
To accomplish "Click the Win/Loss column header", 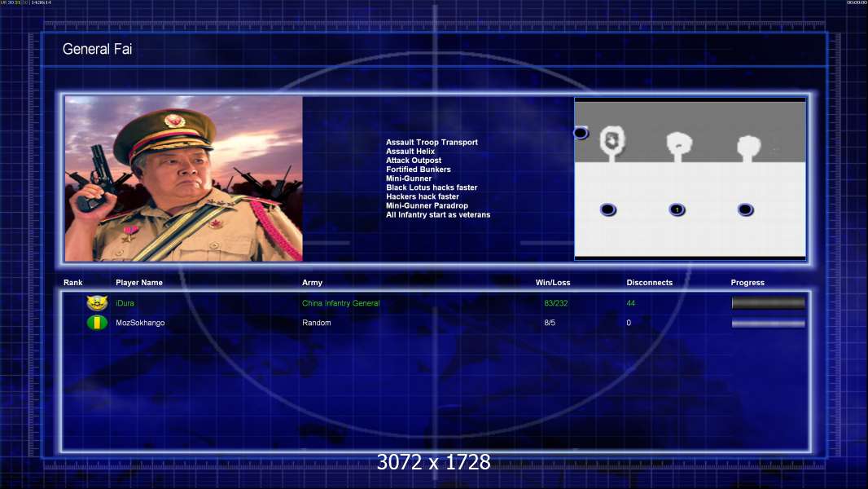I will (552, 283).
